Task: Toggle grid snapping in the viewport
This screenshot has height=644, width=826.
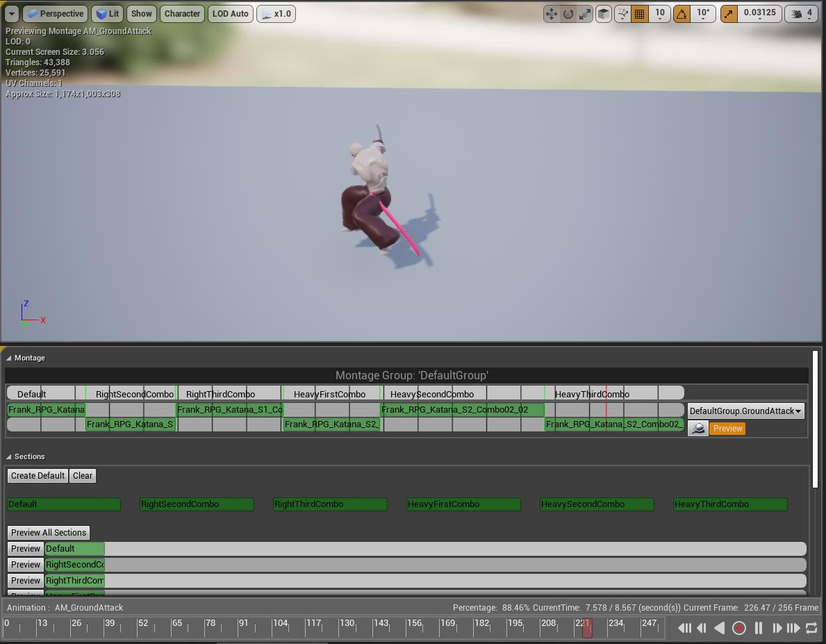Action: tap(640, 14)
